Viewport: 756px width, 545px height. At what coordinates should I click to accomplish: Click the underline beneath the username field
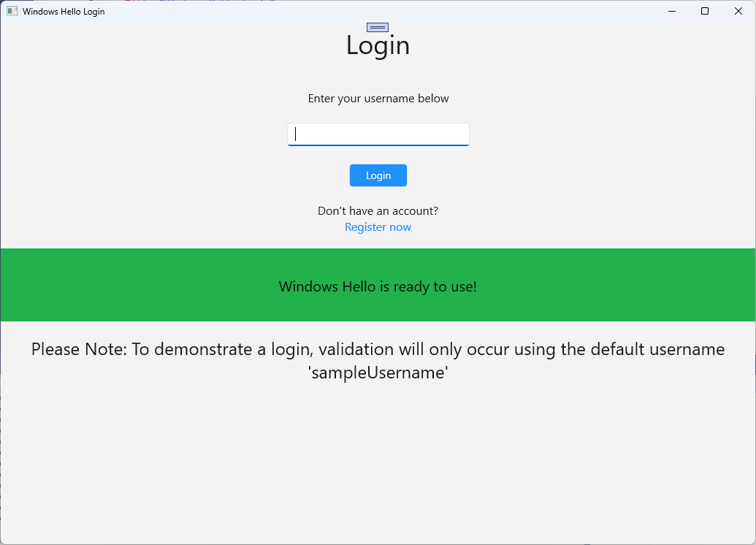[x=378, y=145]
